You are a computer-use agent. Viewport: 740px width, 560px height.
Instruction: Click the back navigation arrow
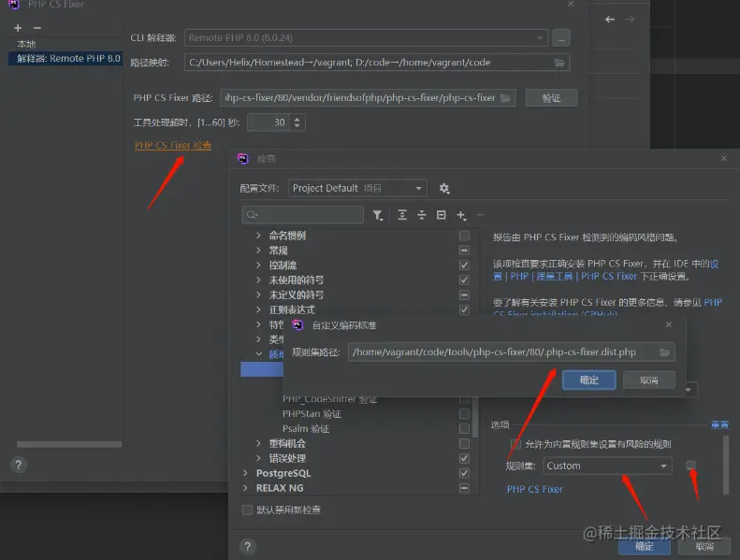(610, 20)
